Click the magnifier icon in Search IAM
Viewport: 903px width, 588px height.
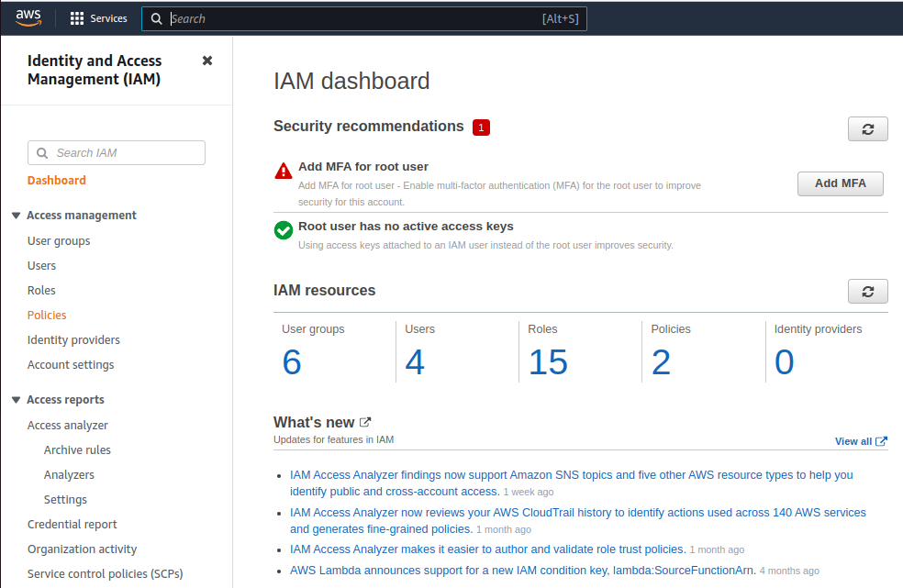coord(42,153)
